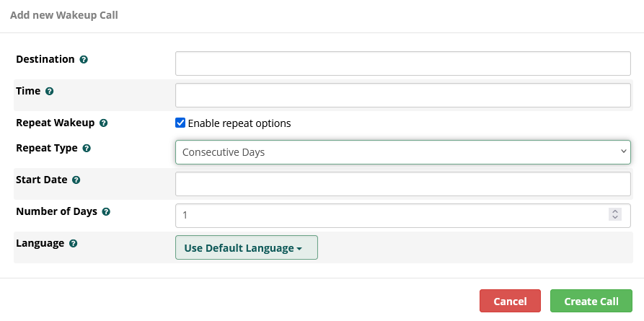The image size is (644, 321).
Task: Disable the Enable repeat options checkbox
Action: pyautogui.click(x=180, y=123)
